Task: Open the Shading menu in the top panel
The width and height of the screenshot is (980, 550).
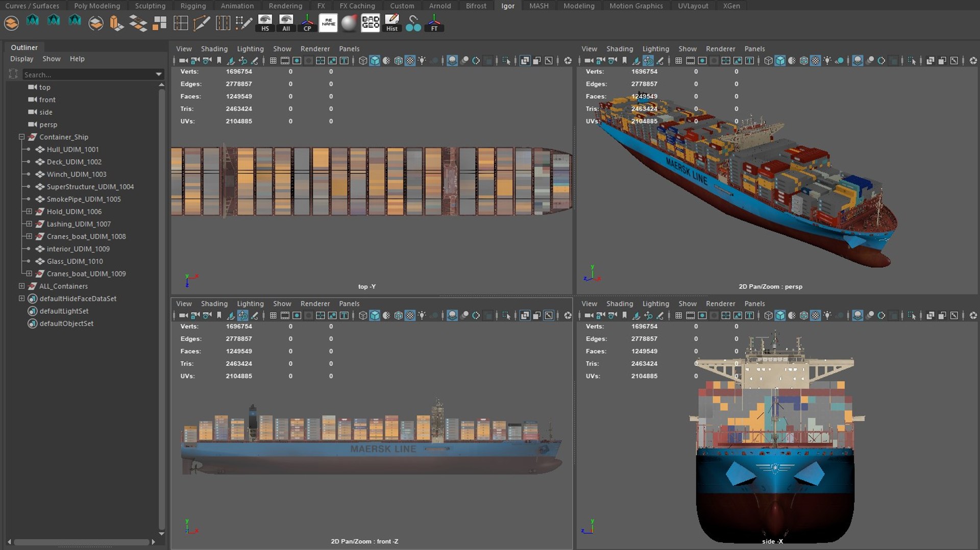Action: pyautogui.click(x=214, y=48)
